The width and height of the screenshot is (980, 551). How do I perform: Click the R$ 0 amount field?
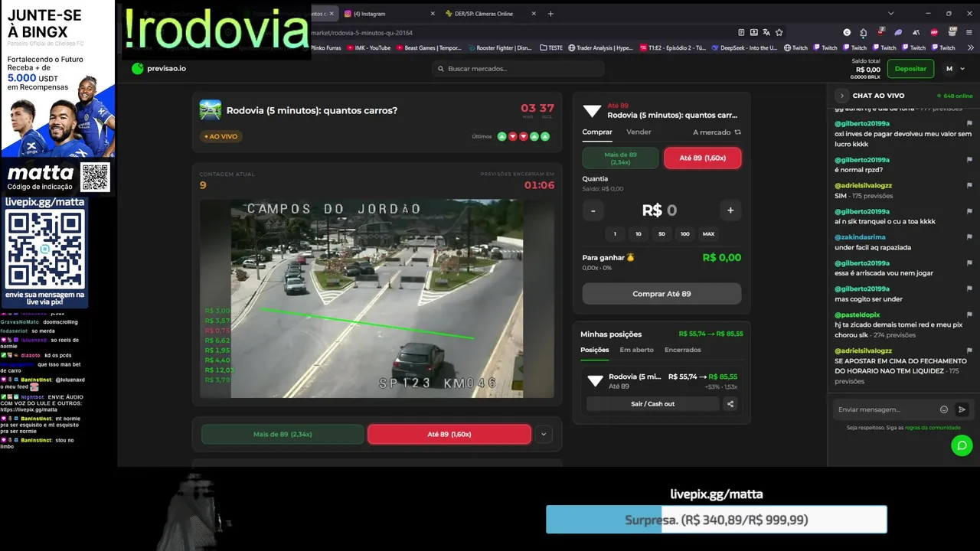pyautogui.click(x=661, y=210)
